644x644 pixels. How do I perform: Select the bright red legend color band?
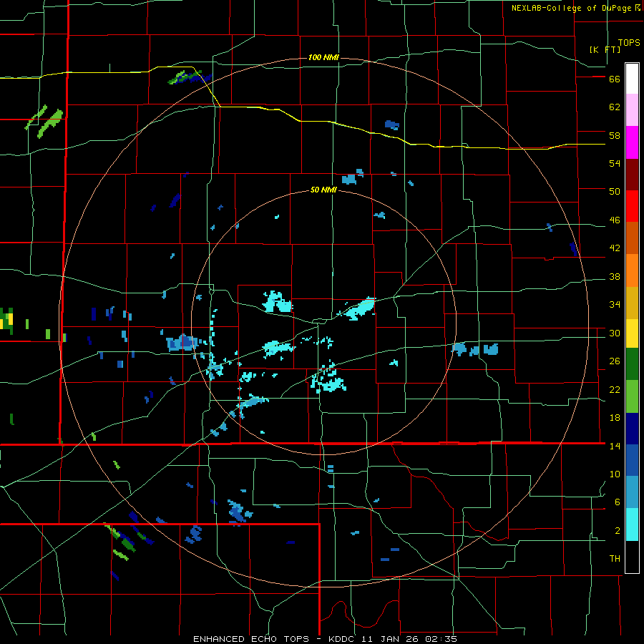[x=632, y=206]
